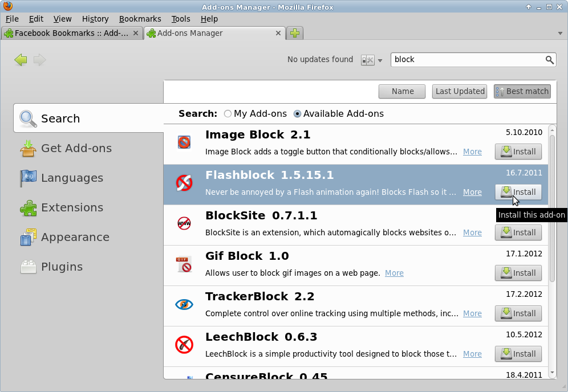Screen dimensions: 568x392
Task: Install the TrackerBlock add-on
Action: click(518, 313)
